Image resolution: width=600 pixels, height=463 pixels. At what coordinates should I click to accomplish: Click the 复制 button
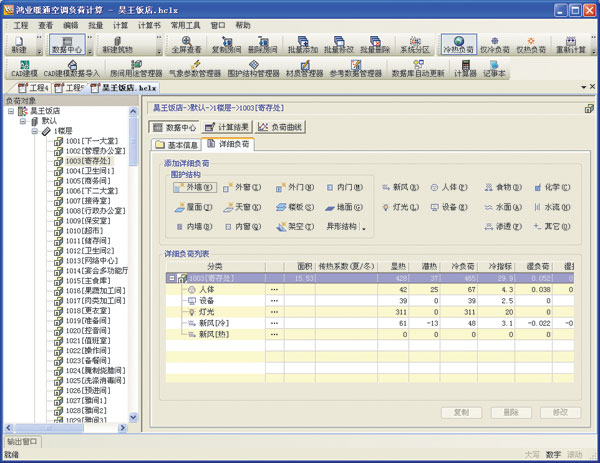(461, 412)
